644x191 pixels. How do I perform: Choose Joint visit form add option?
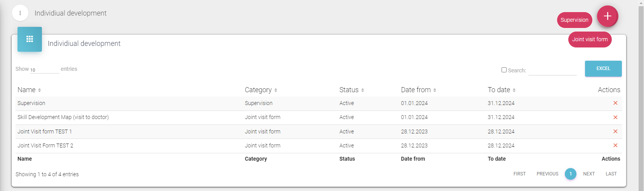[x=590, y=40]
